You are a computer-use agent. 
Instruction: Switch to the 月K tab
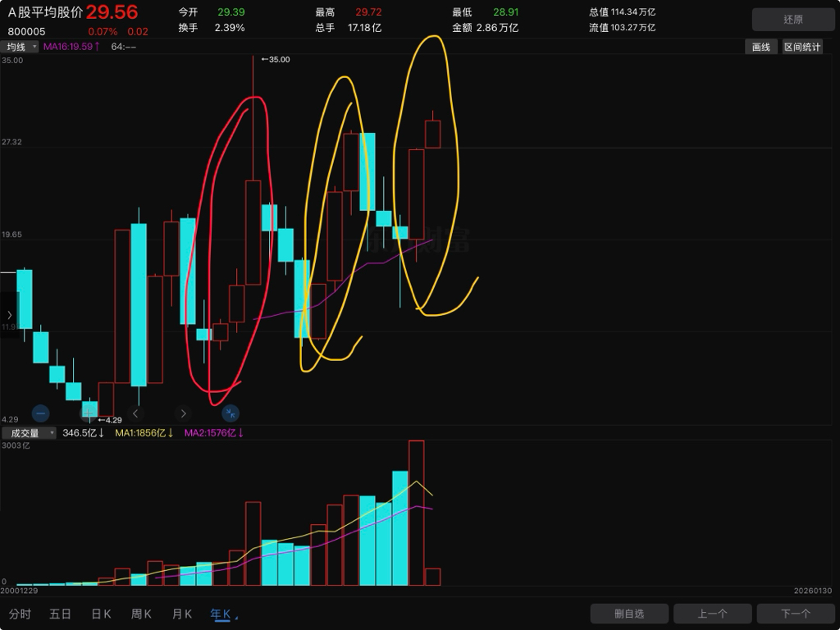point(181,614)
